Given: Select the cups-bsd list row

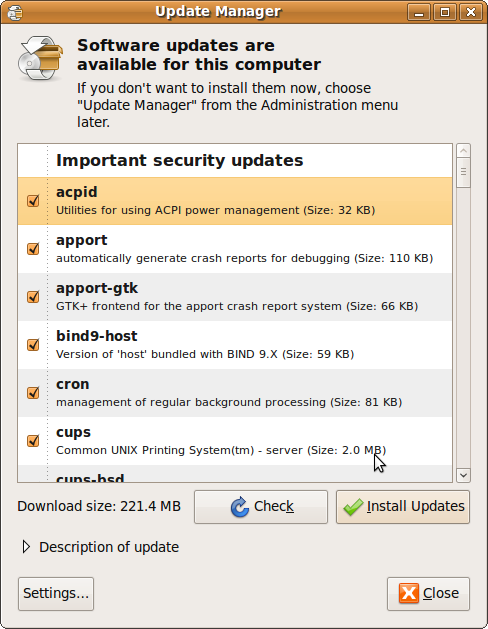Looking at the screenshot, I should [235, 474].
